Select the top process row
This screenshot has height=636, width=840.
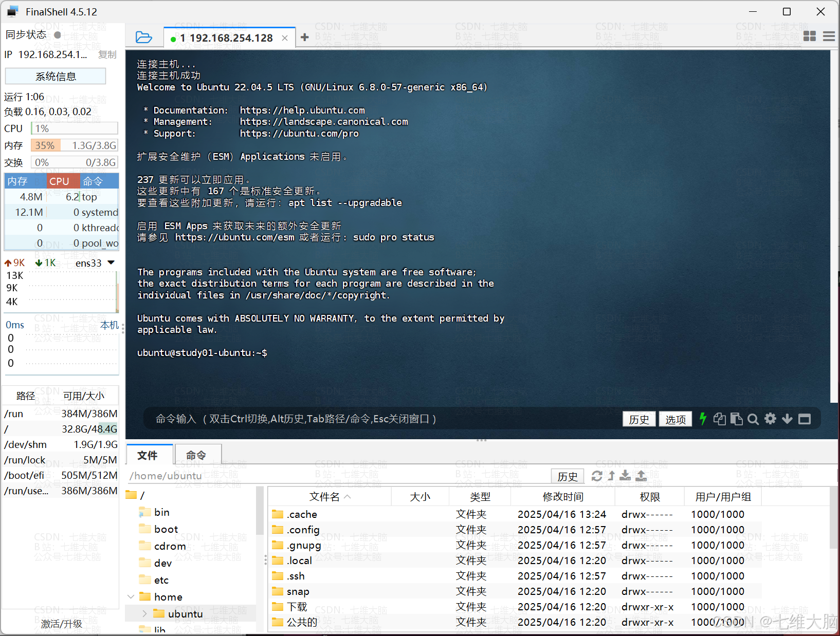point(62,197)
